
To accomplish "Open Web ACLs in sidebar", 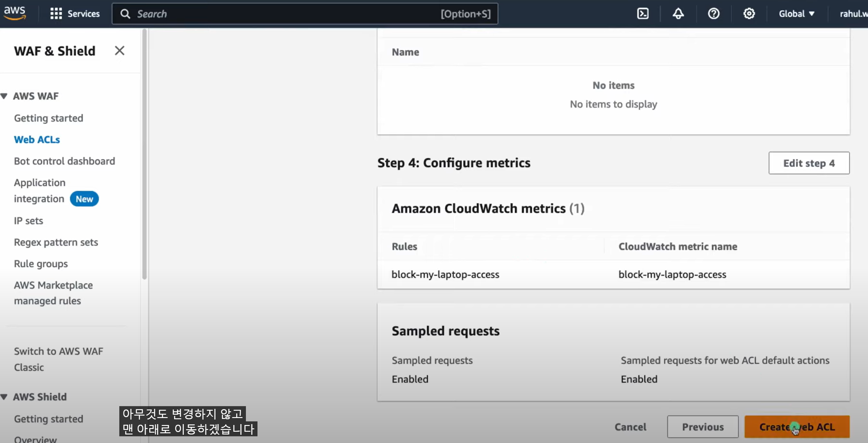I will click(37, 140).
